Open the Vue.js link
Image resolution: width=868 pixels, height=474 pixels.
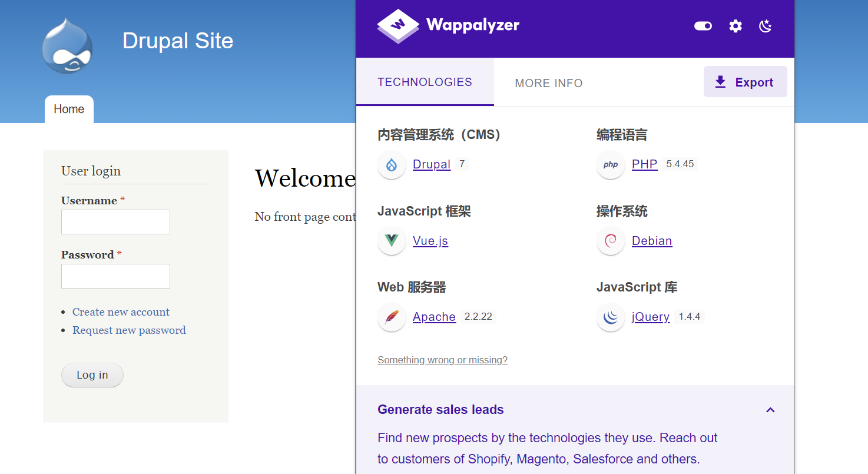pyautogui.click(x=430, y=241)
